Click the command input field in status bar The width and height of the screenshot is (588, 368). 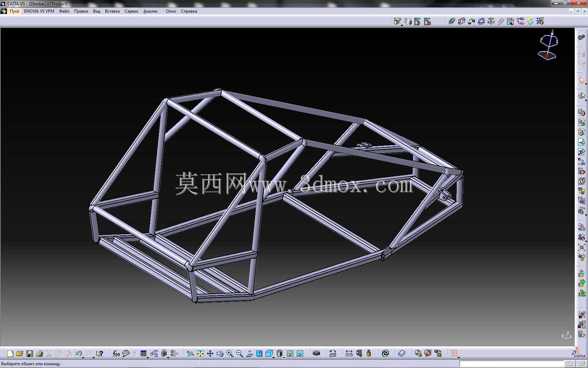pos(512,364)
